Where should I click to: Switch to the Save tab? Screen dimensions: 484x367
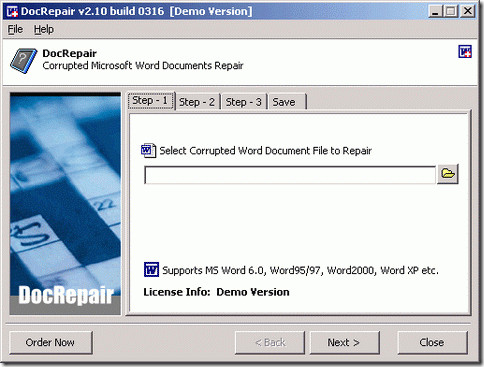pos(286,102)
